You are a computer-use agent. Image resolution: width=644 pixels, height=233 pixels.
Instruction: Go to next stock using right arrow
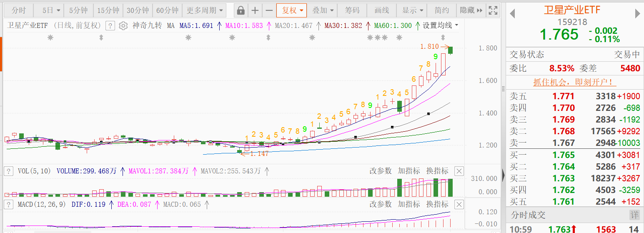(x=637, y=14)
